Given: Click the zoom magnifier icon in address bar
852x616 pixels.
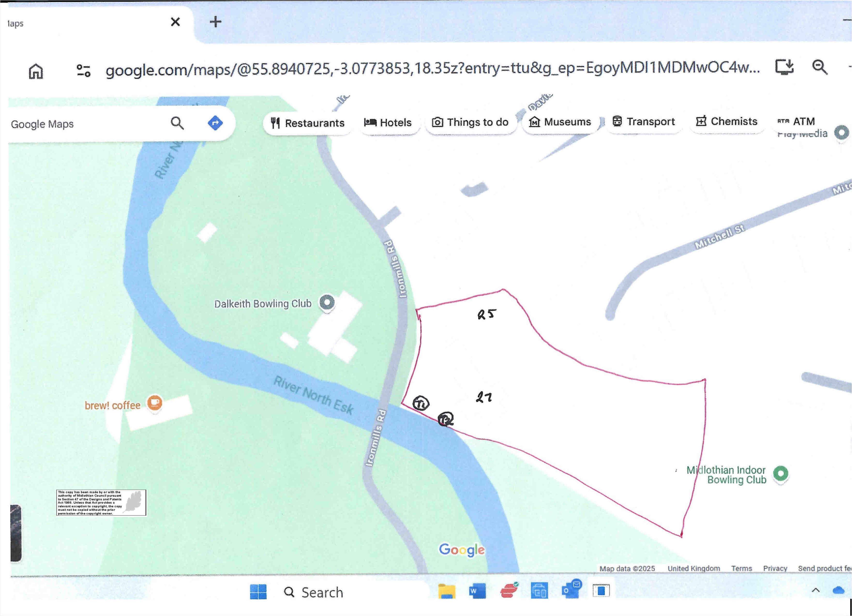Looking at the screenshot, I should (819, 67).
